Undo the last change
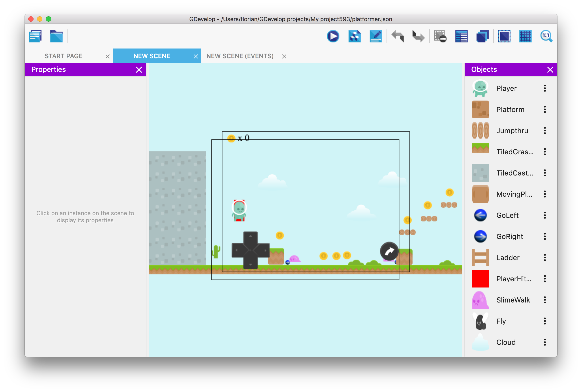The image size is (582, 392). pos(397,36)
